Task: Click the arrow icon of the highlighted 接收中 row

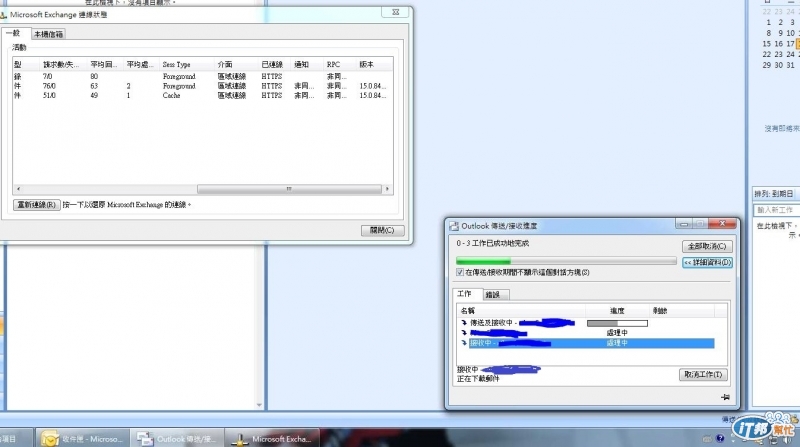Action: pyautogui.click(x=464, y=343)
